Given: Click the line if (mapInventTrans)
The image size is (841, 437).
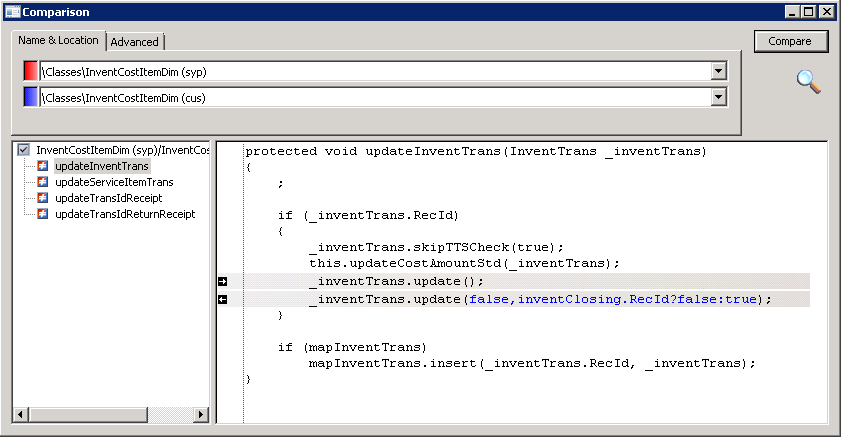Looking at the screenshot, I should point(352,347).
